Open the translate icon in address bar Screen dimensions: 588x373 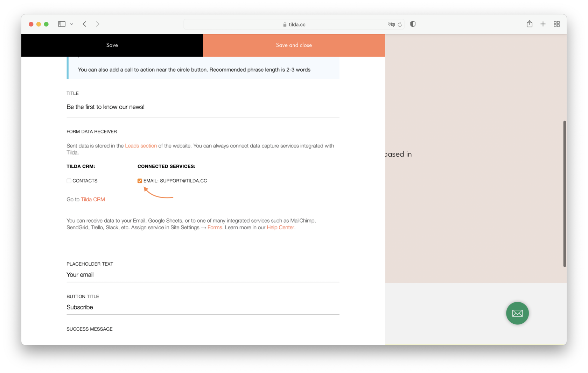tap(391, 24)
